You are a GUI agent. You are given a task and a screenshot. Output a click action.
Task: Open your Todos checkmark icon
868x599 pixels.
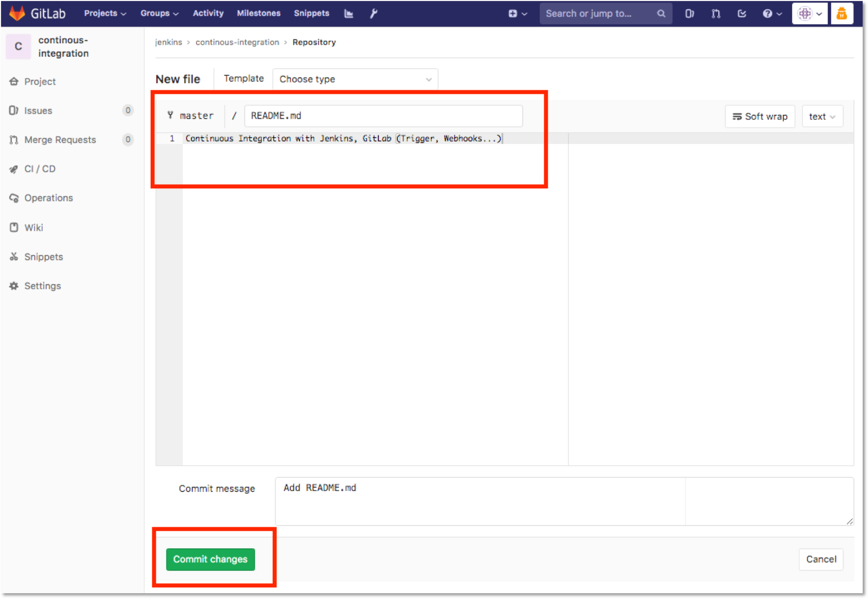tap(742, 13)
